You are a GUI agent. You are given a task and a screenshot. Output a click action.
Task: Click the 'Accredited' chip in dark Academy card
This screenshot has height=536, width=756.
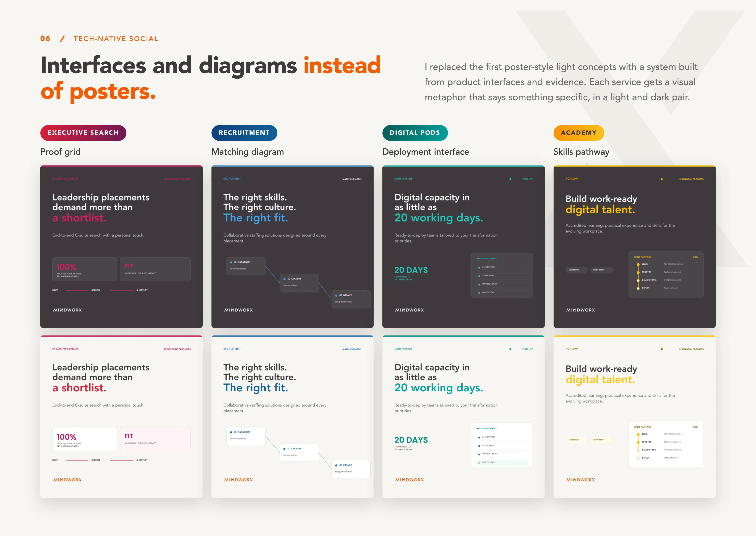[x=577, y=270]
